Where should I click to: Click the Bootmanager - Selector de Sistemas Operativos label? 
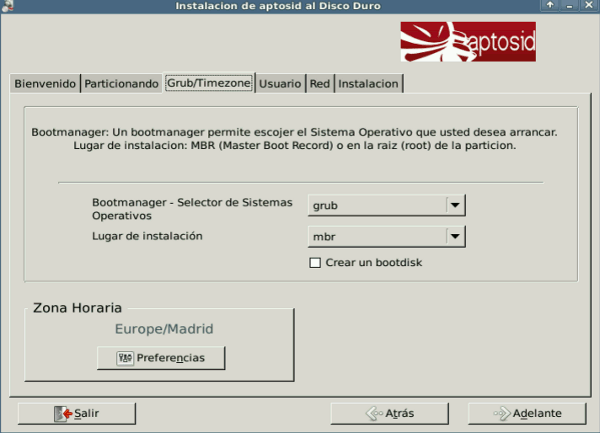(x=192, y=209)
